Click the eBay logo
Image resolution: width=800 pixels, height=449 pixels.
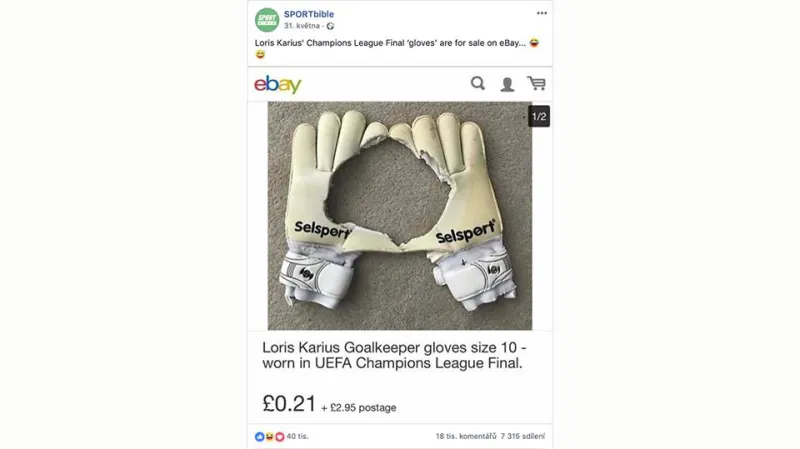pos(278,84)
